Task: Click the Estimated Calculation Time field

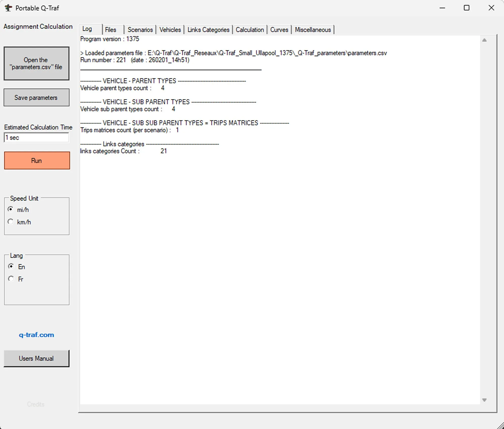Action: [36, 138]
